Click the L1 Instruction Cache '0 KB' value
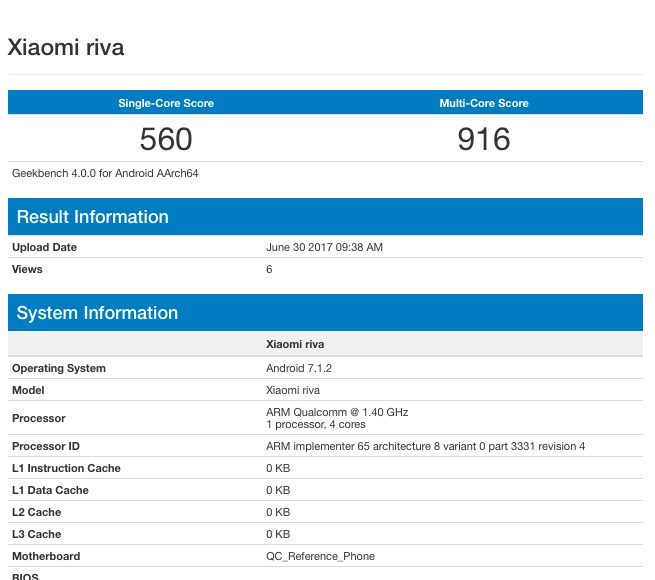The width and height of the screenshot is (655, 580). tap(278, 468)
